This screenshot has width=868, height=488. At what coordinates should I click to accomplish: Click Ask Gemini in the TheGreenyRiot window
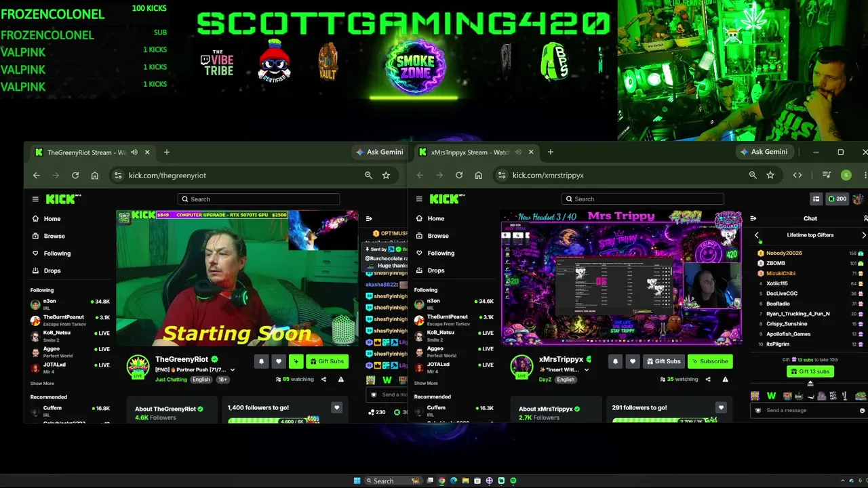(380, 152)
